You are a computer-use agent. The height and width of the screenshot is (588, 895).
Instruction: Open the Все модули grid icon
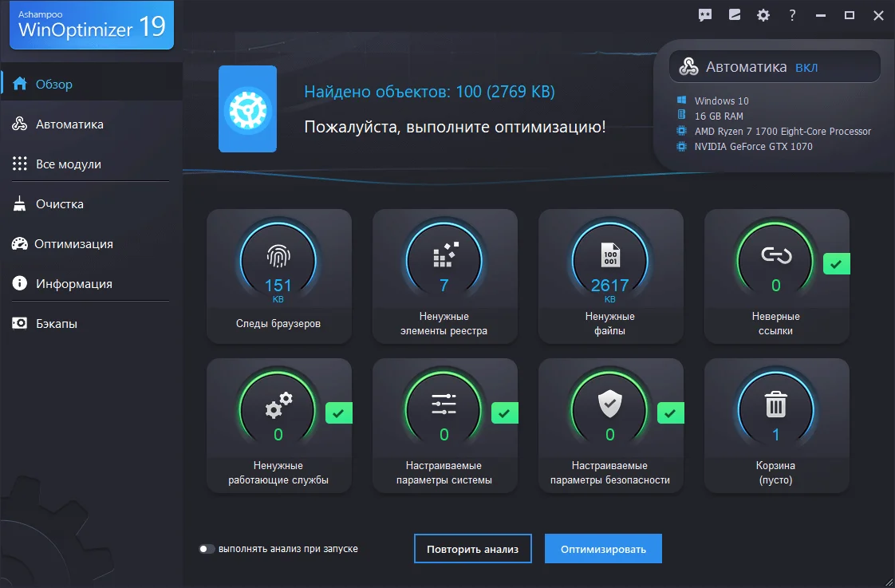point(19,164)
